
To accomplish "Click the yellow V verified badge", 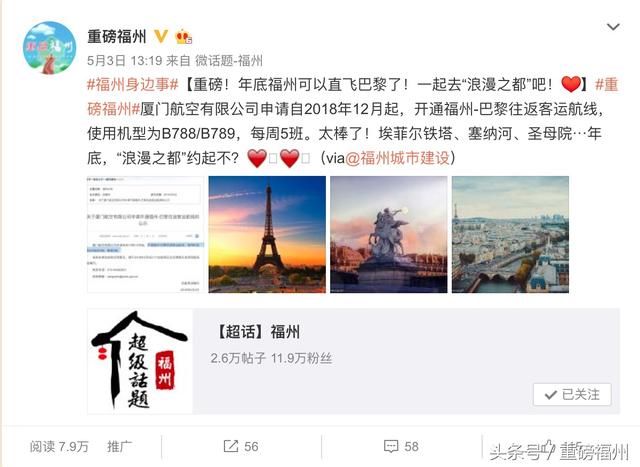I will click(161, 36).
